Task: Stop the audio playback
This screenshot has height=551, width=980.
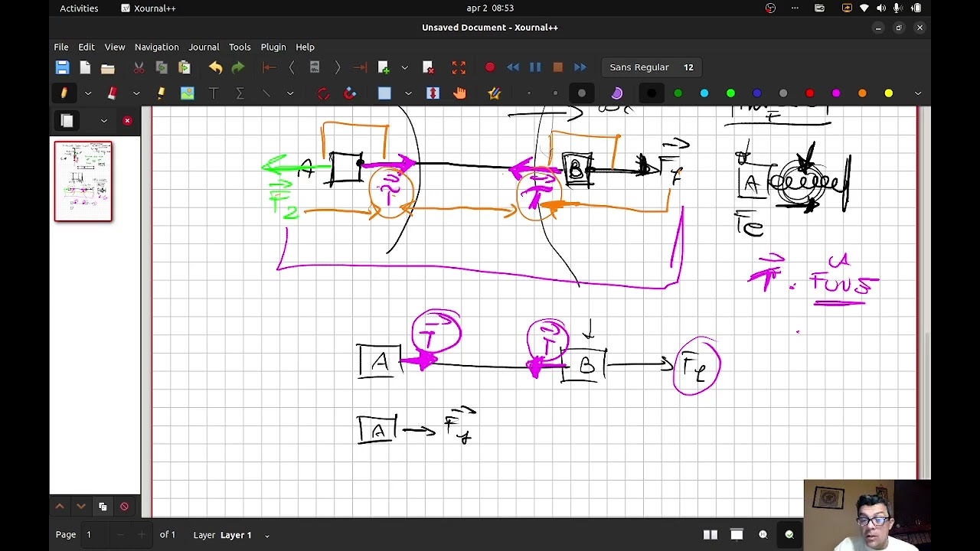Action: [557, 67]
